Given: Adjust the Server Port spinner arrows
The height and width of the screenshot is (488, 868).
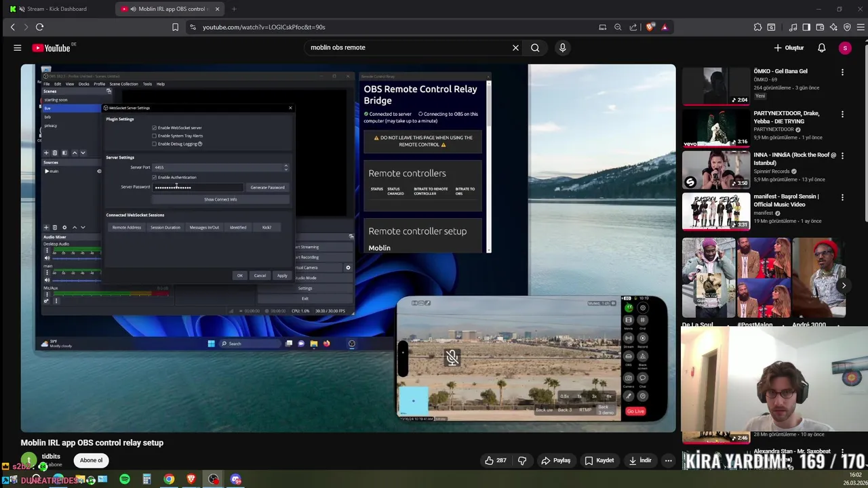Looking at the screenshot, I should tap(285, 167).
